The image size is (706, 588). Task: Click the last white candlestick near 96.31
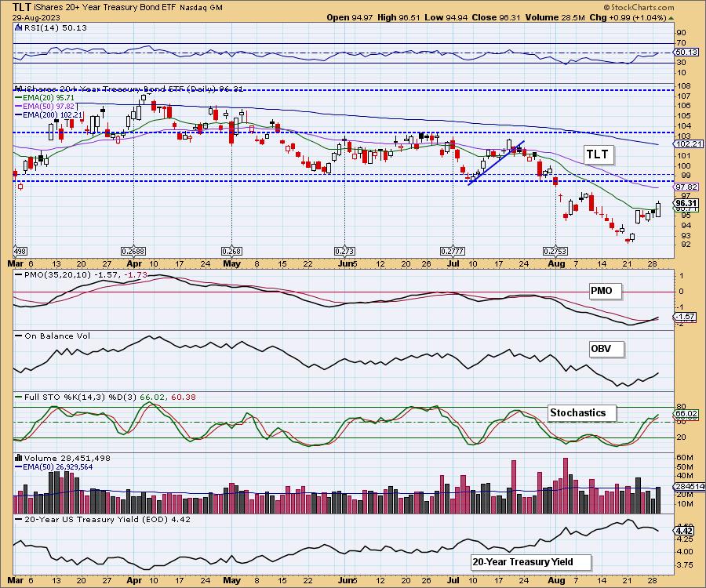(658, 209)
